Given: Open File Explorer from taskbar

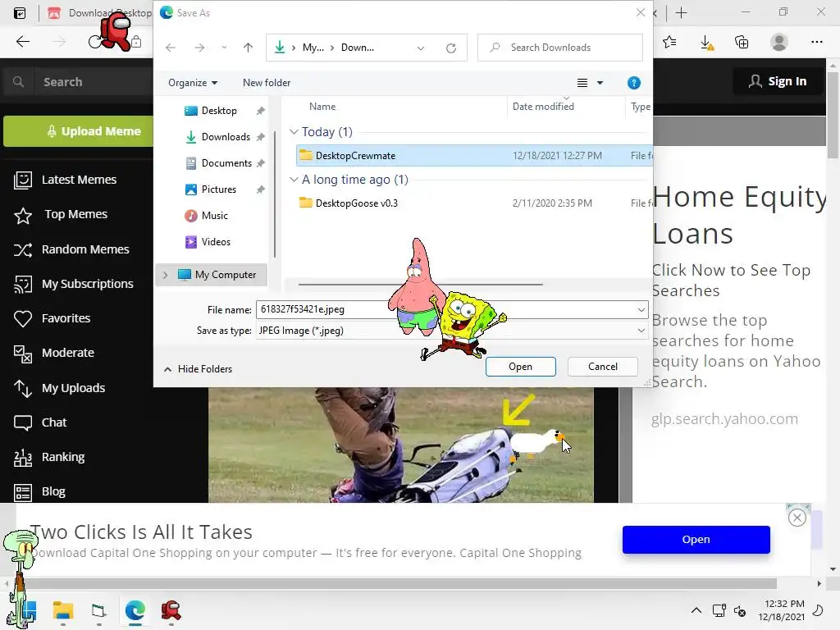Looking at the screenshot, I should pos(62,610).
